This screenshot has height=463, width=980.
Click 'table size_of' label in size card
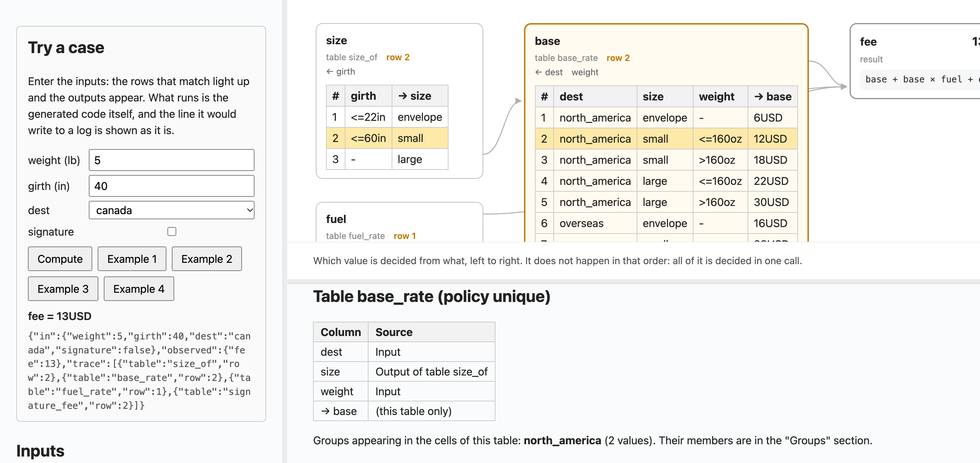pos(352,57)
